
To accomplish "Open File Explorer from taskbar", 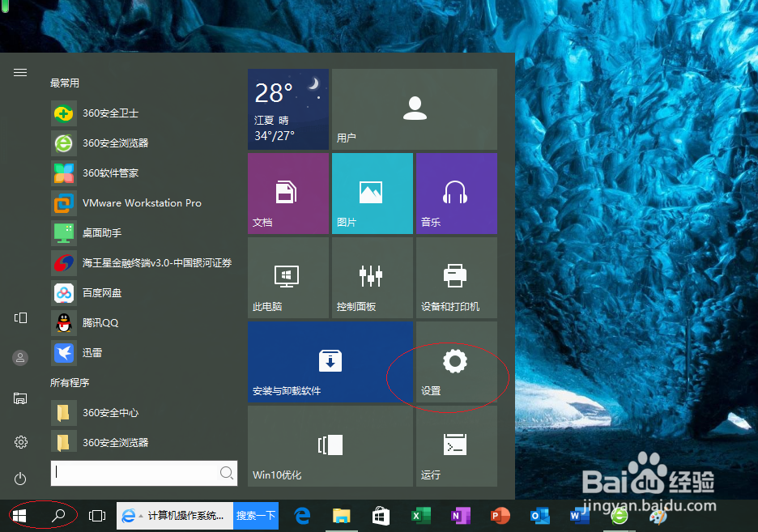I will click(x=341, y=516).
